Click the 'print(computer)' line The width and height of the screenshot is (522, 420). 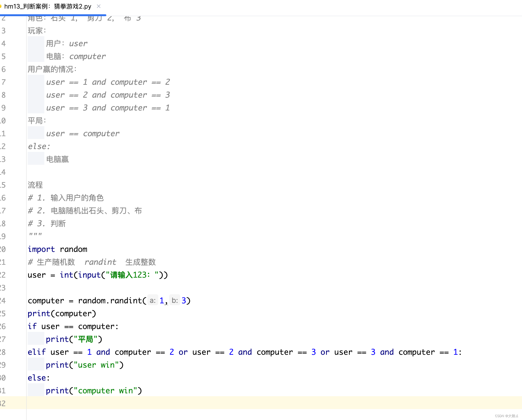point(62,314)
